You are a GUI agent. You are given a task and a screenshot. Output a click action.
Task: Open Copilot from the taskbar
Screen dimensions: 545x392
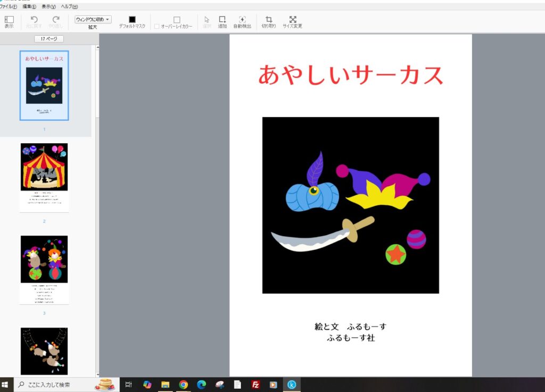[x=147, y=385]
